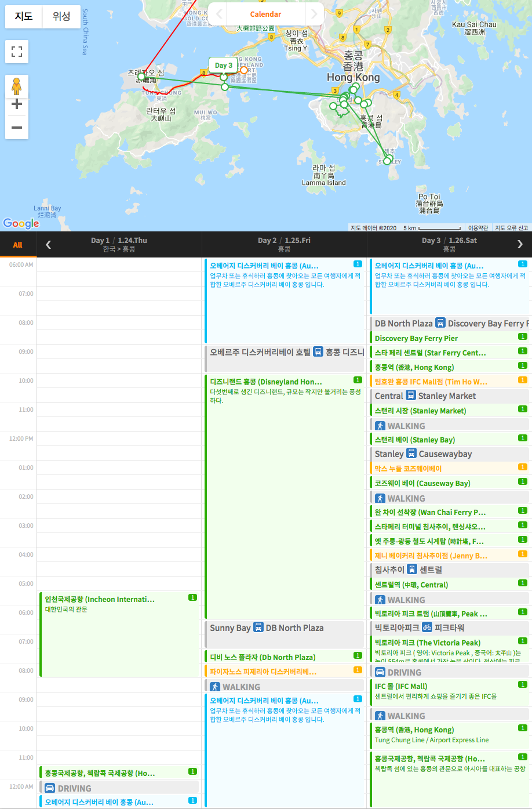Toggle to 위성 satellite view
This screenshot has width=532, height=809.
pyautogui.click(x=61, y=16)
